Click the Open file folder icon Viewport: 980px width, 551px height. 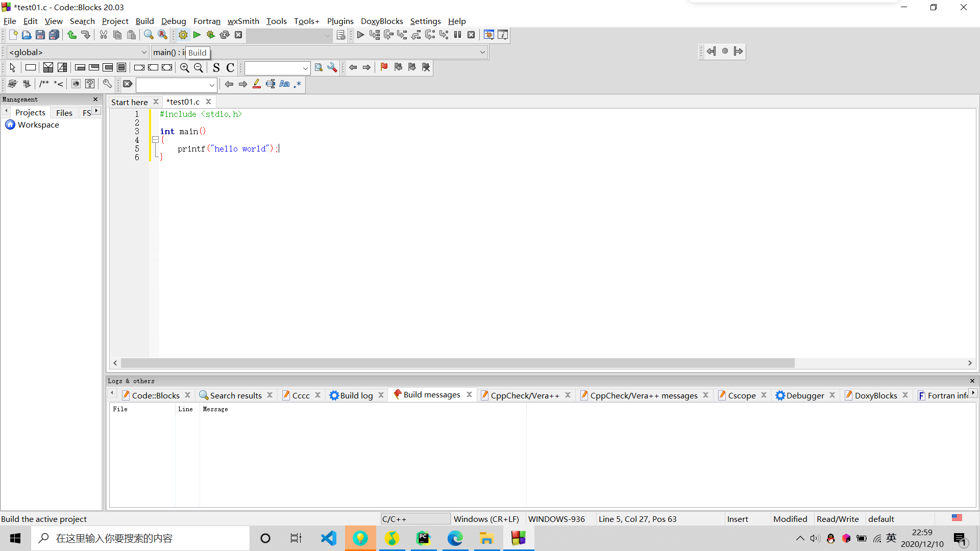[27, 35]
